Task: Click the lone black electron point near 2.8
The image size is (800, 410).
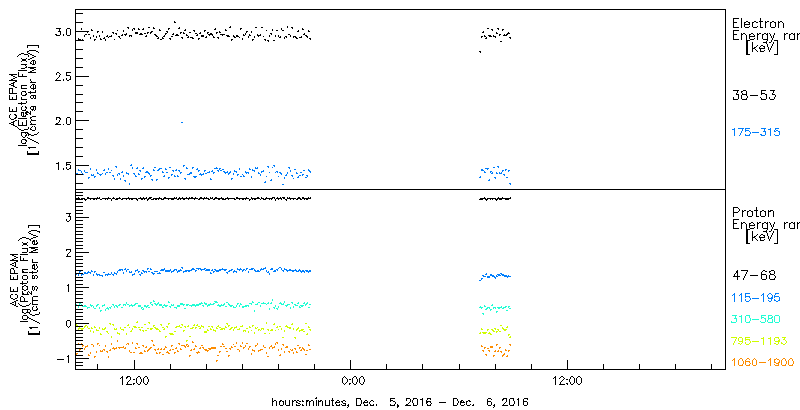Action: coord(480,52)
